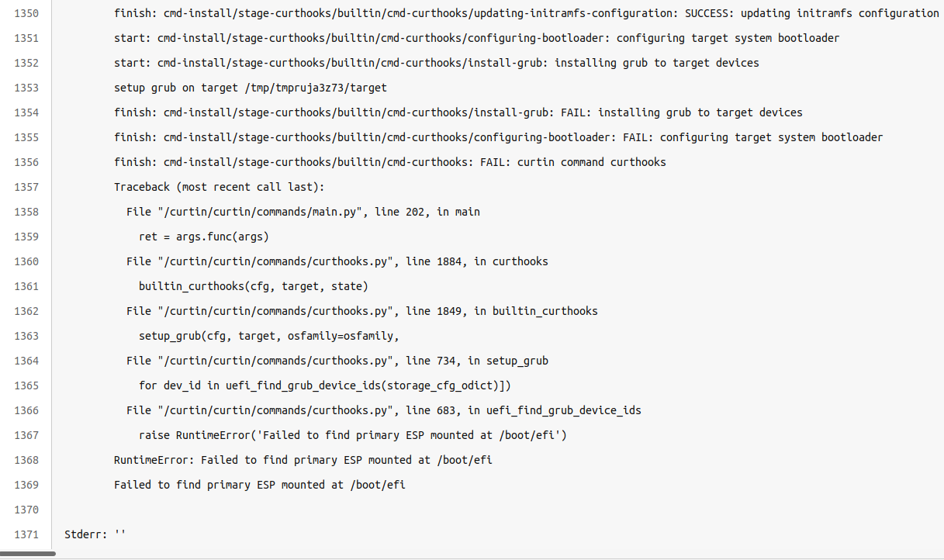Screen dimensions: 944x560
Task: Click line number 1364
Action: (26, 361)
